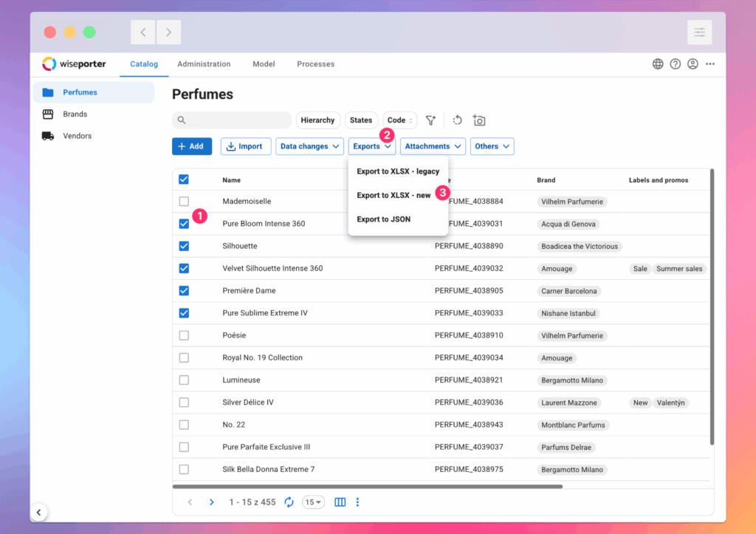
Task: Click the Vilhelm Parfumerie chip for Mademoiselle
Action: pyautogui.click(x=572, y=202)
